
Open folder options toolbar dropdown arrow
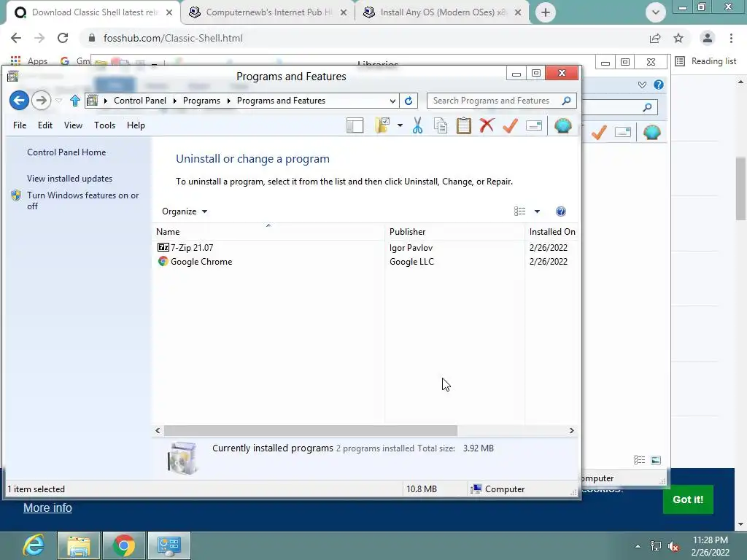[400, 125]
